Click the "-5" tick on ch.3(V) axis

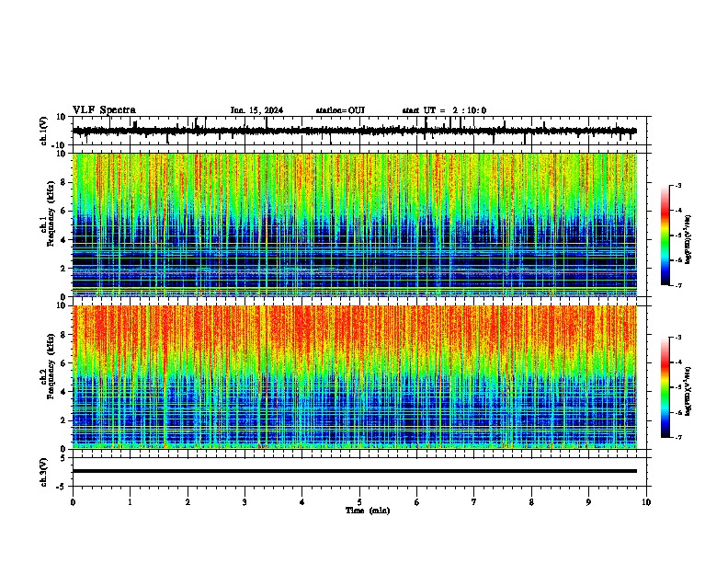coord(62,487)
